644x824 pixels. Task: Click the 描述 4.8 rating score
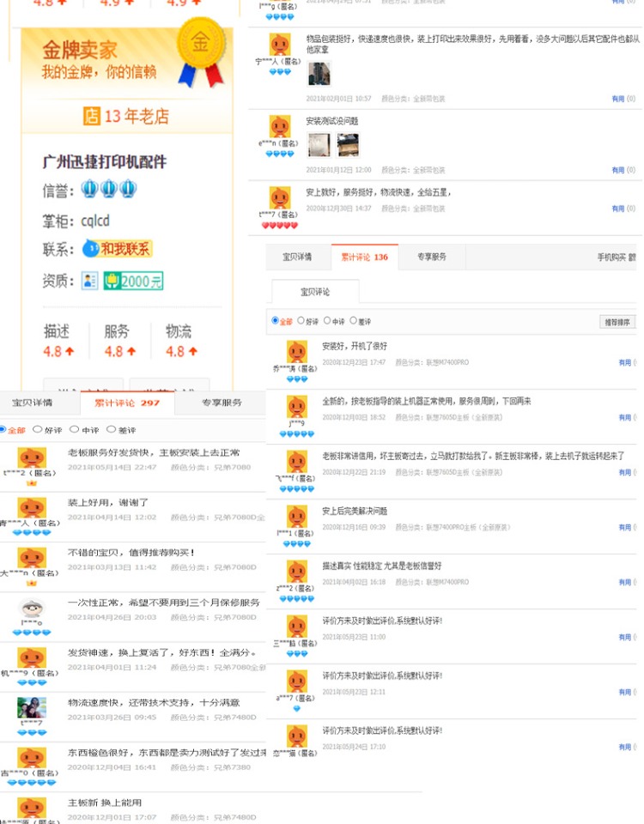point(58,351)
